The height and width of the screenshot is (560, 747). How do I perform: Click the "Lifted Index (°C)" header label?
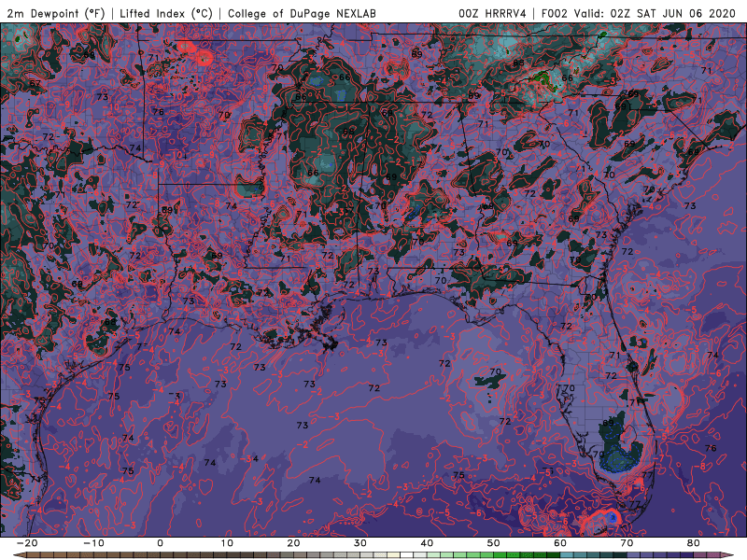(x=166, y=14)
